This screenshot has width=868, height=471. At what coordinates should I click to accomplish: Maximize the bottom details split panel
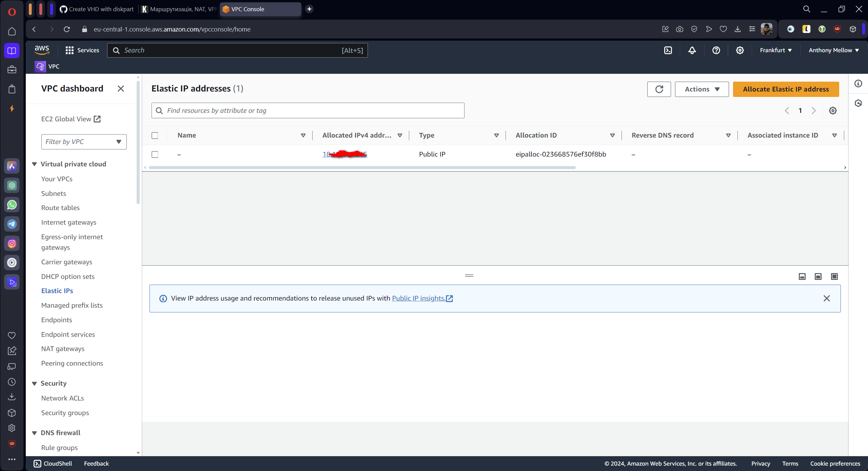[834, 277]
